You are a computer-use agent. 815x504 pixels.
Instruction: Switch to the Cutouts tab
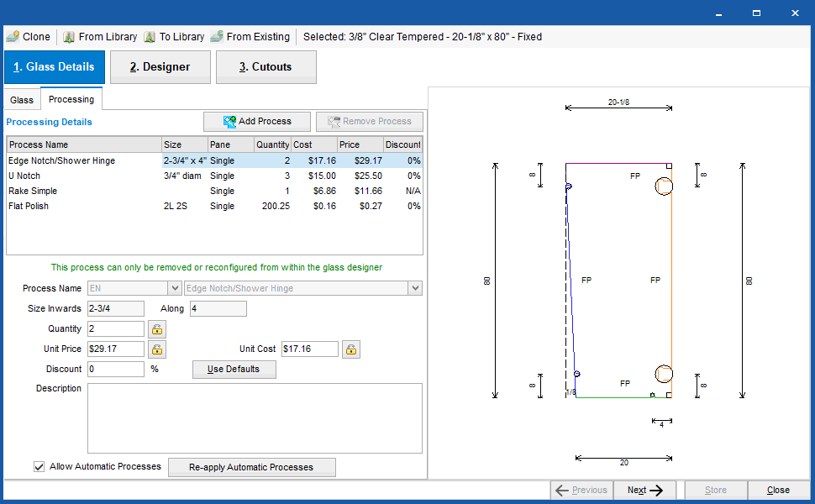pyautogui.click(x=266, y=67)
